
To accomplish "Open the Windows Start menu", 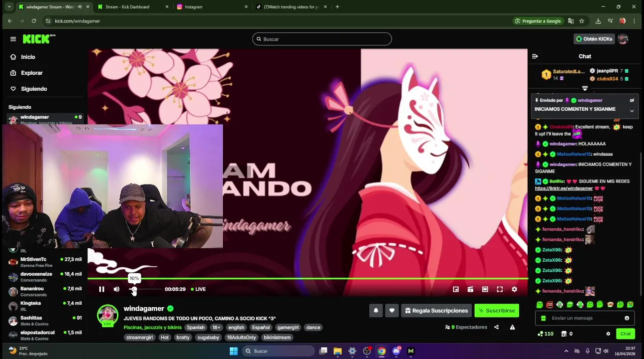I will click(234, 351).
